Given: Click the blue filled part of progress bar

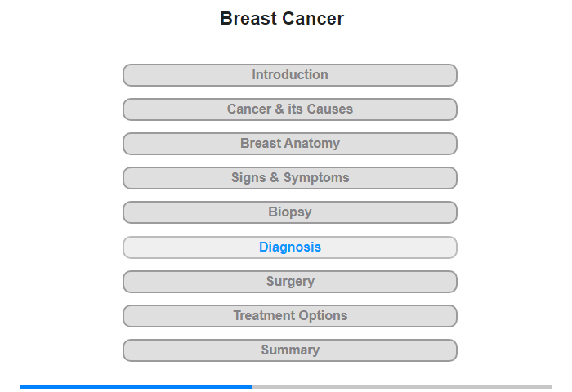Looking at the screenshot, I should tap(136, 386).
